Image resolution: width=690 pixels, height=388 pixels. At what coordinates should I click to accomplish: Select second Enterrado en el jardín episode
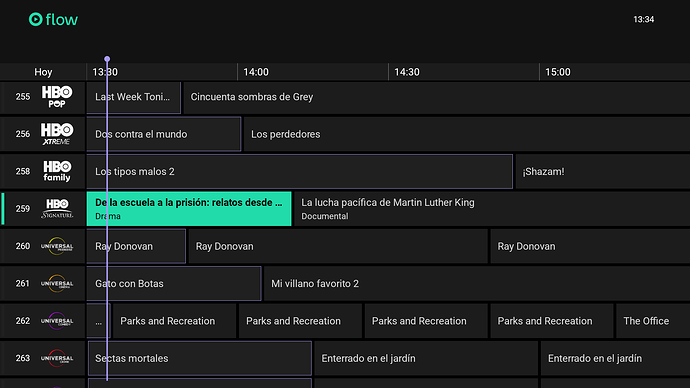point(616,359)
